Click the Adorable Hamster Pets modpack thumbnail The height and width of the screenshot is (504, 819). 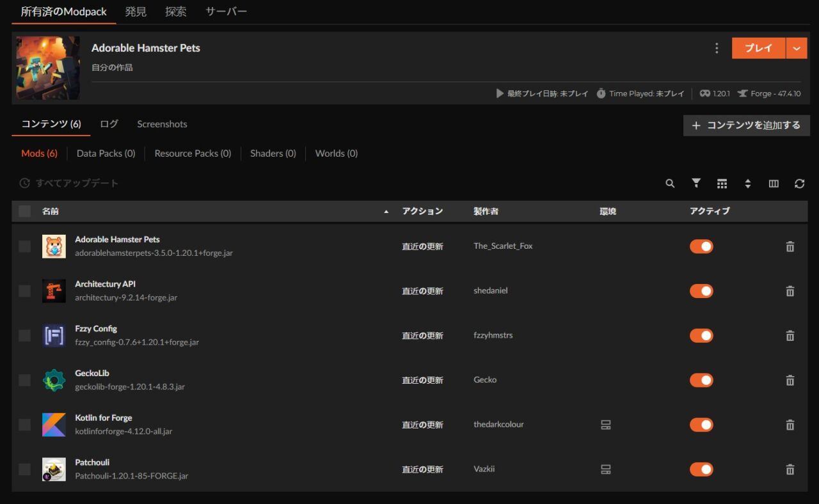48,68
